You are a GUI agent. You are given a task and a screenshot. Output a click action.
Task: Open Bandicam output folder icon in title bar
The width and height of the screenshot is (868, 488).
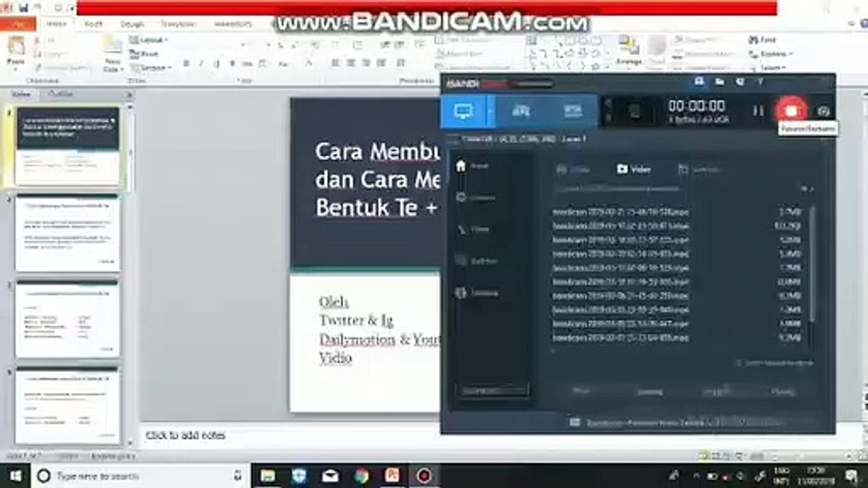point(719,82)
